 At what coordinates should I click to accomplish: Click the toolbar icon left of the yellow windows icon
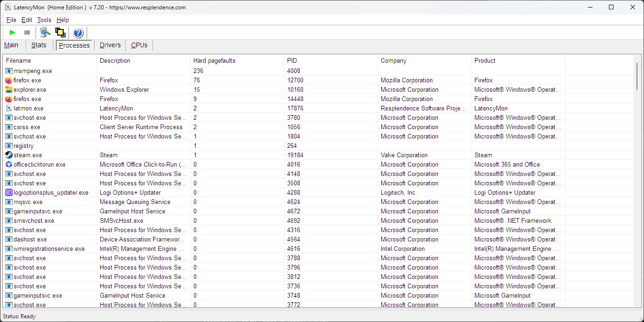[45, 33]
